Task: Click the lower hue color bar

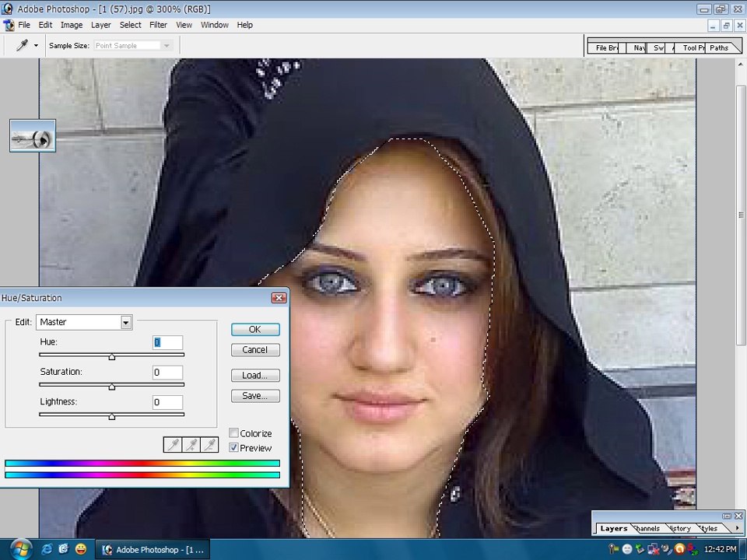Action: [x=142, y=474]
